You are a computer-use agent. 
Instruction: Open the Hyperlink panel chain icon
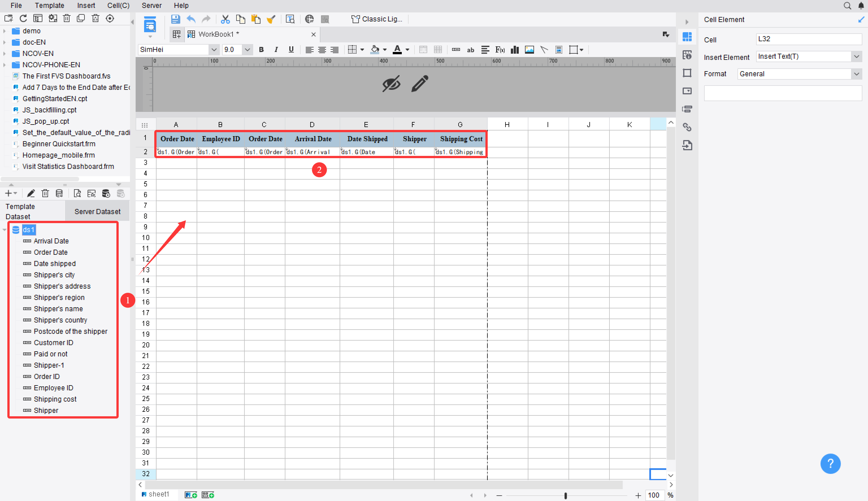coord(687,127)
